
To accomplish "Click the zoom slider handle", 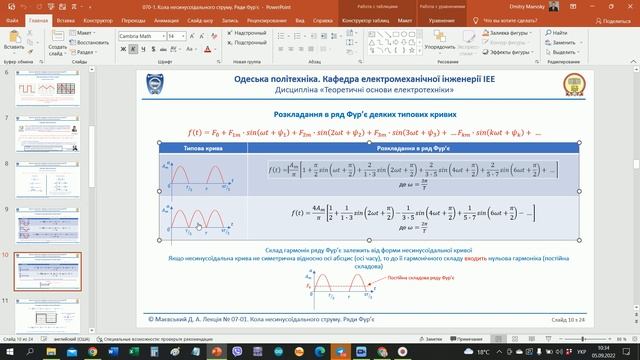I will [583, 339].
